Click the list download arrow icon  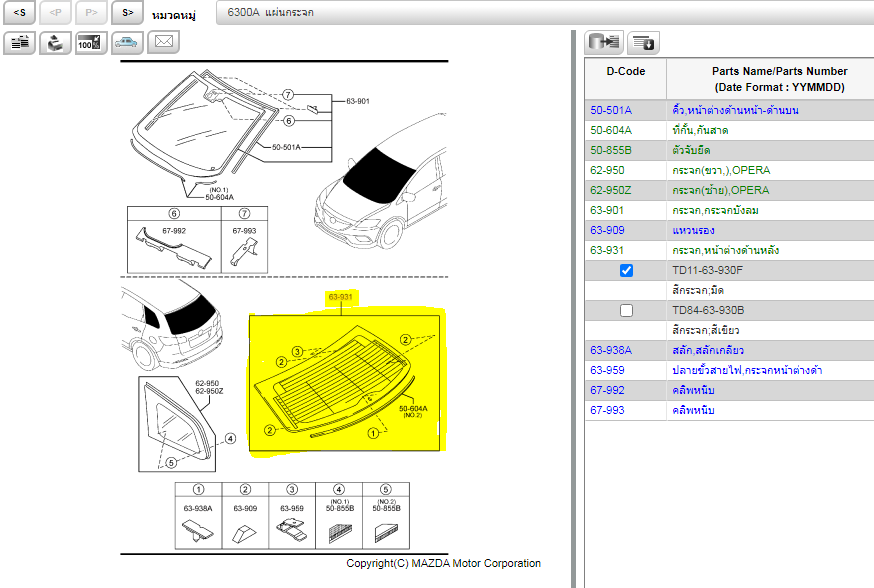(x=643, y=42)
